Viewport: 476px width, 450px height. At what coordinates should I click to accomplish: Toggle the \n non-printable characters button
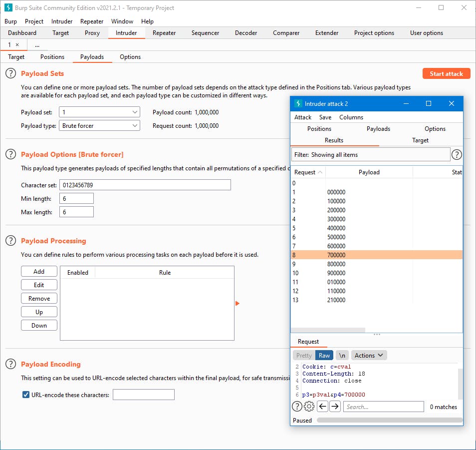(x=342, y=356)
